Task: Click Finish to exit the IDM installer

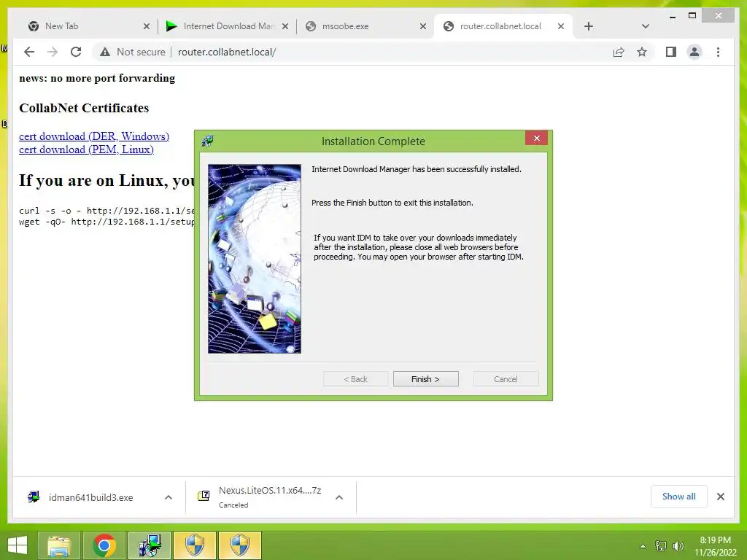Action: point(425,379)
